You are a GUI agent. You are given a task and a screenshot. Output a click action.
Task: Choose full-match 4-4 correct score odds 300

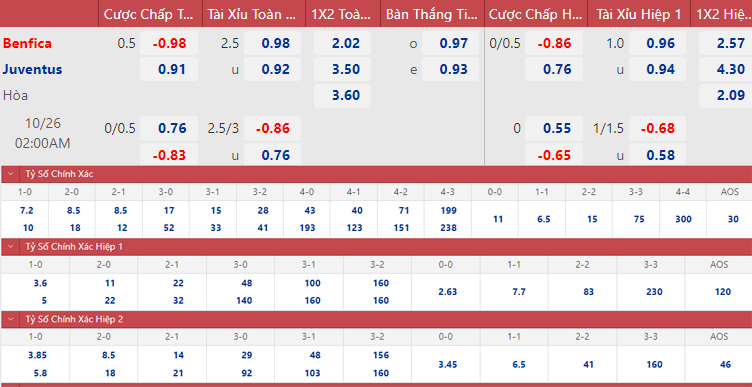coord(683,219)
